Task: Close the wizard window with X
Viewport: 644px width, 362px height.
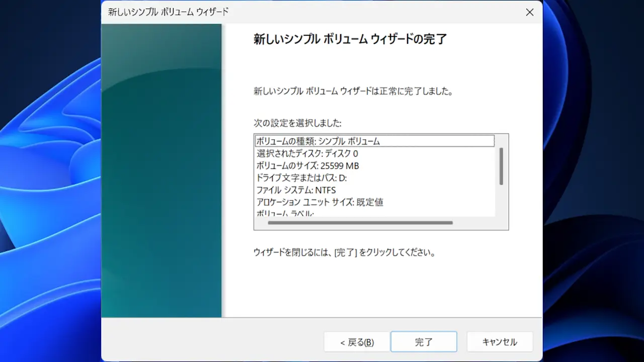Action: [529, 12]
